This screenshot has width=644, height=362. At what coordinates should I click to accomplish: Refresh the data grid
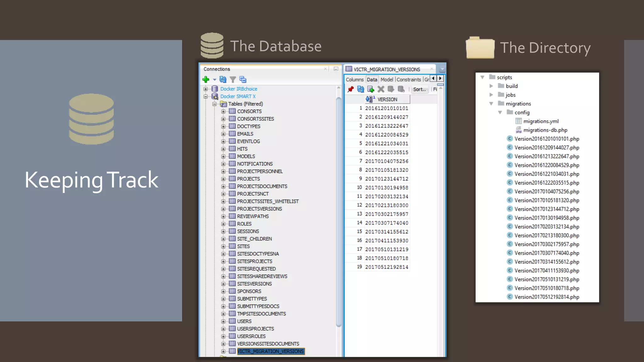[361, 89]
